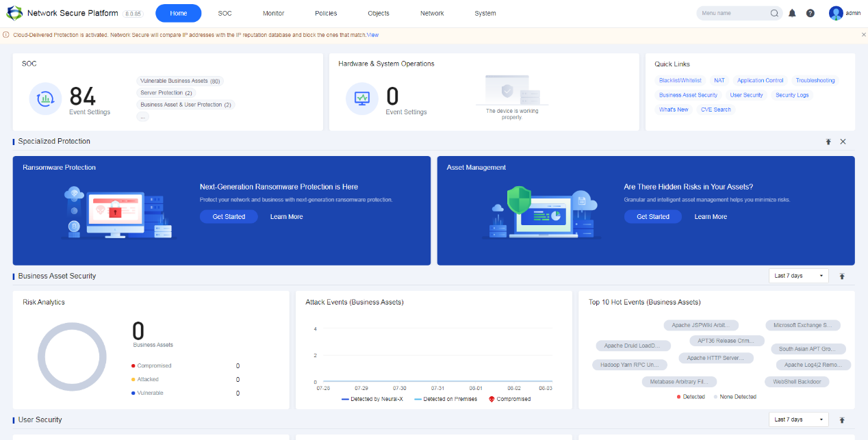Click the Menu name search field
The height and width of the screenshot is (440, 868).
pos(732,13)
